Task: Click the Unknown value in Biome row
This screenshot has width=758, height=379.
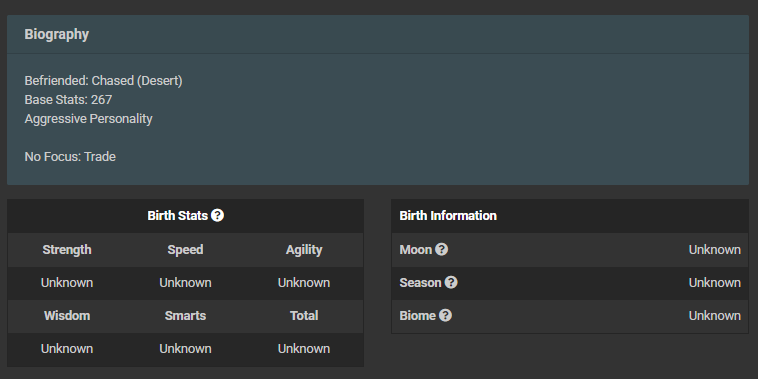Action: [x=714, y=316]
